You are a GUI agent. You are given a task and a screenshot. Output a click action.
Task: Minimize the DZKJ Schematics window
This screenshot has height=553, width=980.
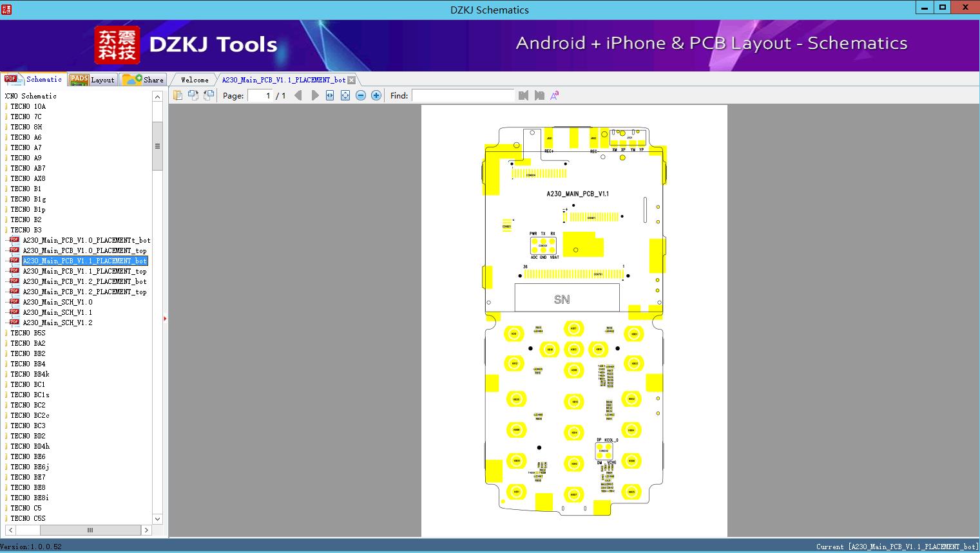tap(925, 8)
